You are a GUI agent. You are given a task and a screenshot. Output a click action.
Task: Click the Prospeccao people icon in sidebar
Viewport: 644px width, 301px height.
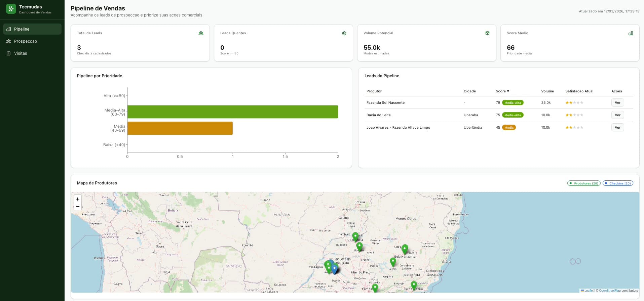tap(9, 41)
